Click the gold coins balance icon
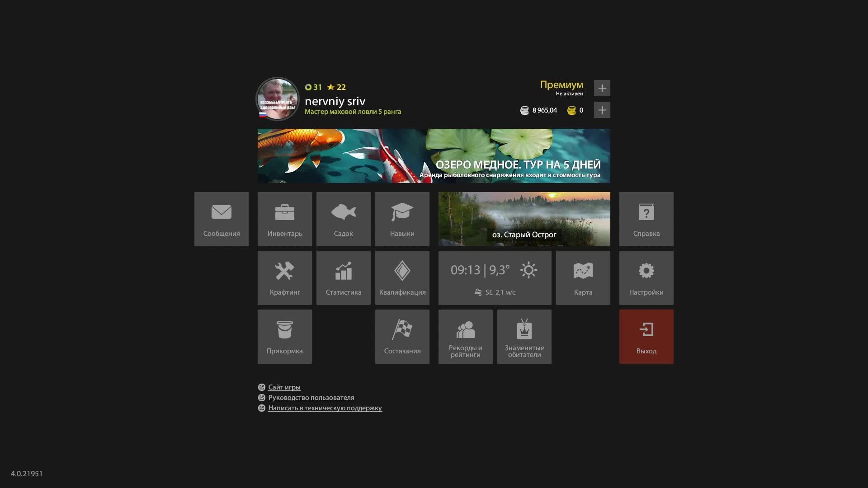This screenshot has height=488, width=868. [571, 110]
